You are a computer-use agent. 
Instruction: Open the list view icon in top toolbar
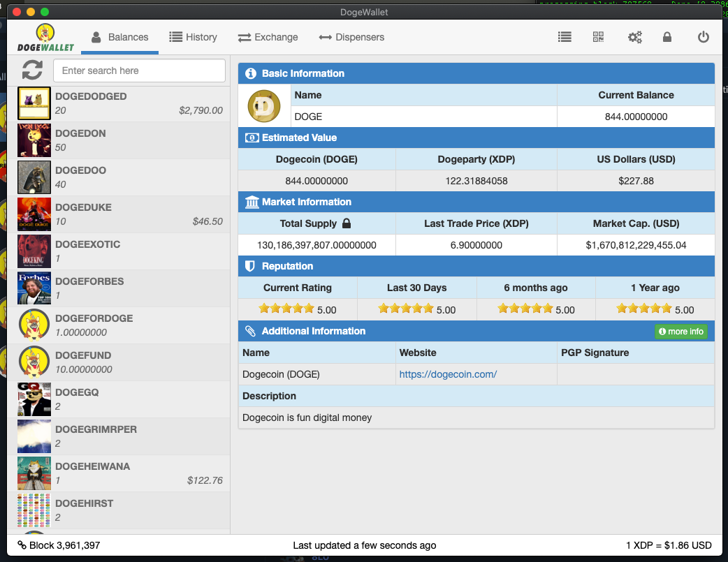(x=565, y=37)
